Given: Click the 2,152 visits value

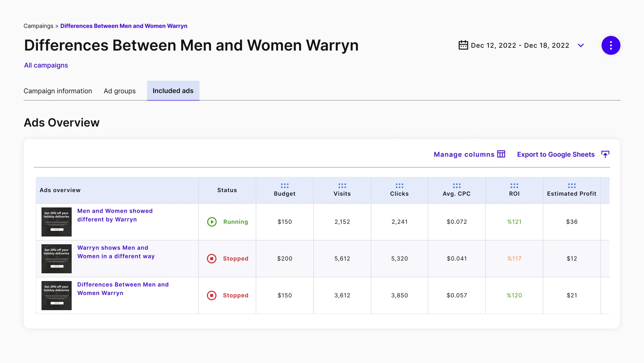Looking at the screenshot, I should coord(342,222).
